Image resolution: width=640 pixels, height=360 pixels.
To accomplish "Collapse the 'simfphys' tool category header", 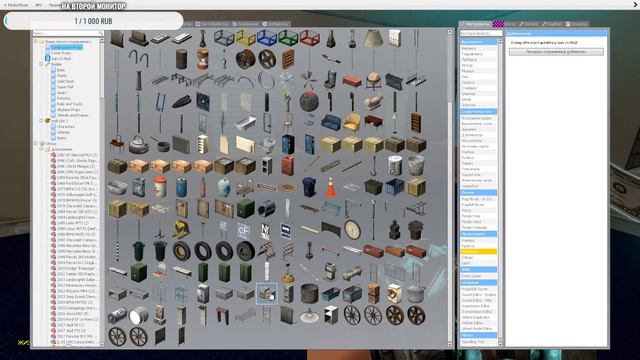I will click(478, 282).
